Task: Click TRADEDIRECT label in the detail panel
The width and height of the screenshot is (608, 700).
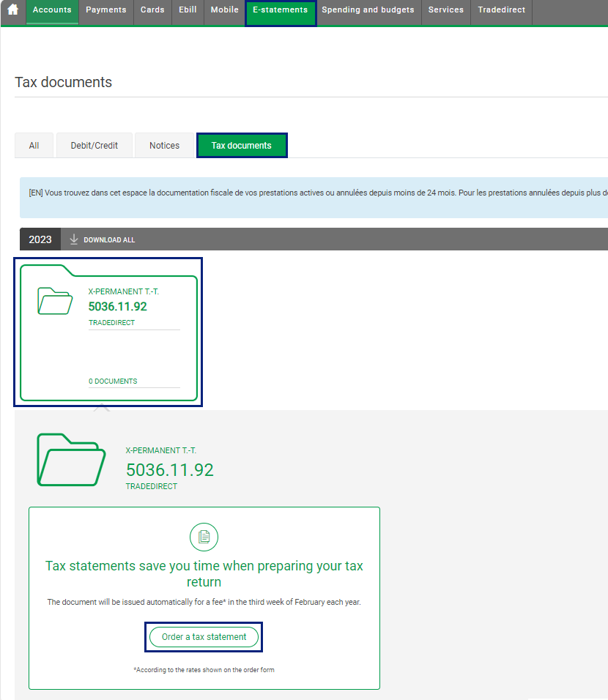Action: coord(152,486)
